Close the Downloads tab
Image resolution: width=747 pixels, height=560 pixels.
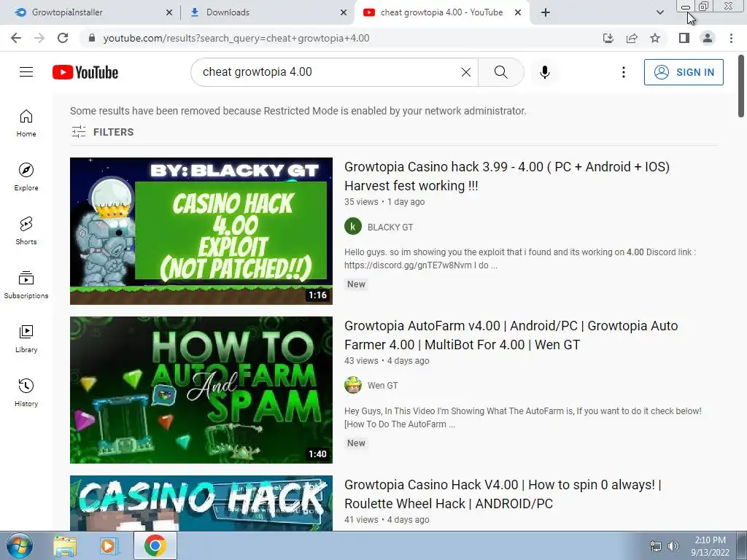(344, 13)
